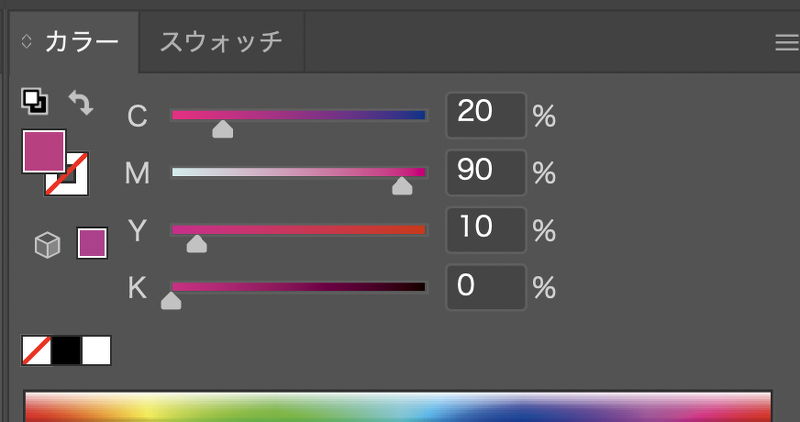The height and width of the screenshot is (422, 800).
Task: Swap fill and stroke colors icon
Action: 80,101
